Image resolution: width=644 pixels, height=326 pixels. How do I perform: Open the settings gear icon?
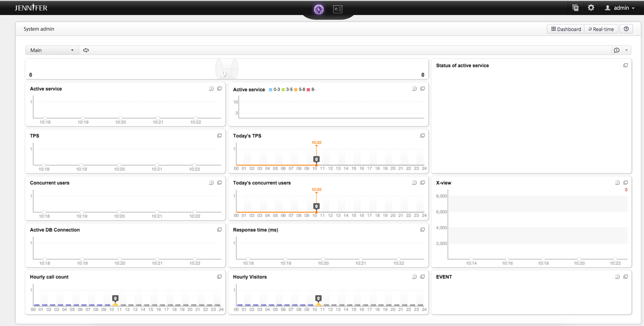click(591, 8)
